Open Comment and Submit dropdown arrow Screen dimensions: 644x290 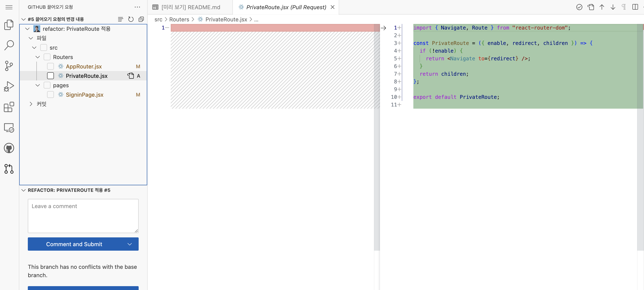pos(129,244)
